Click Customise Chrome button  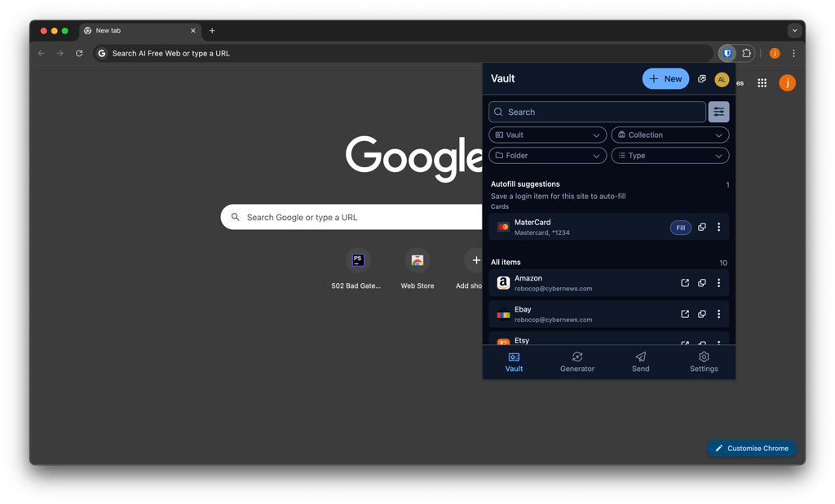pos(751,448)
